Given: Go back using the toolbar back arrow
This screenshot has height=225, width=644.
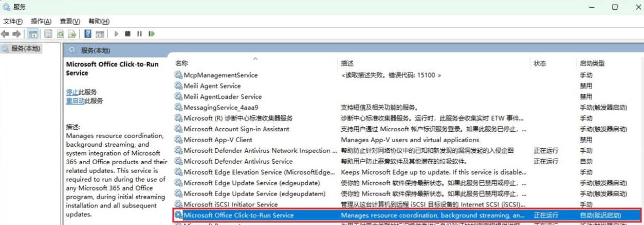Looking at the screenshot, I should tap(5, 34).
